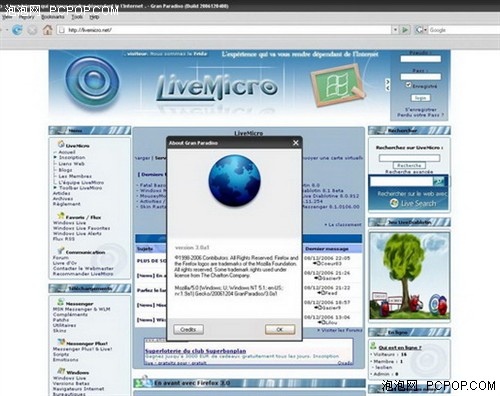
Task: Open the Toolbar LiveMicro link
Action: [80, 188]
